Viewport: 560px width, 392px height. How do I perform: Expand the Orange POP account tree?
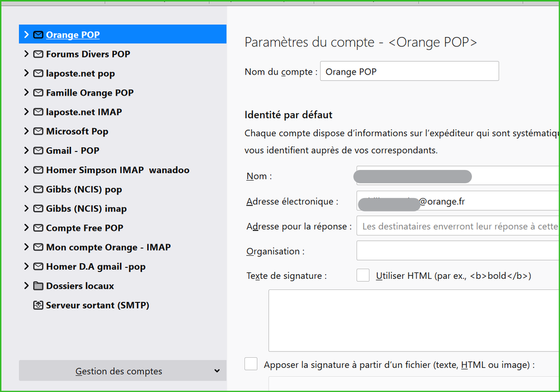coord(26,34)
